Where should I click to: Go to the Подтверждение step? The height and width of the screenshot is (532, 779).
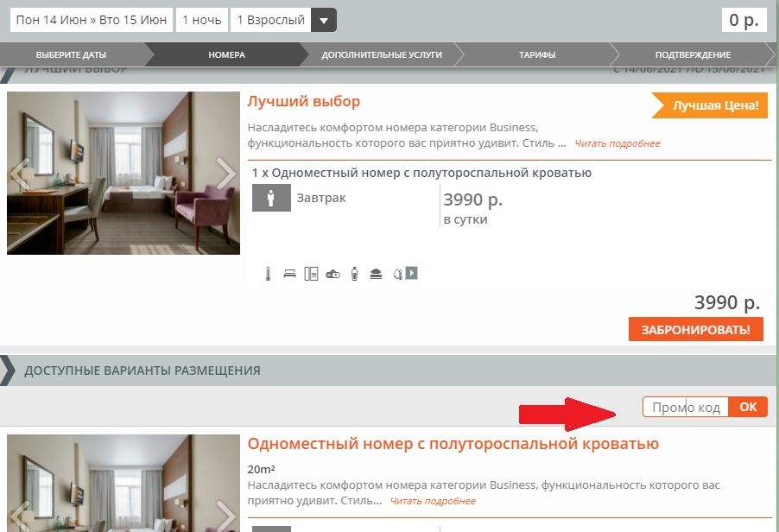[693, 54]
